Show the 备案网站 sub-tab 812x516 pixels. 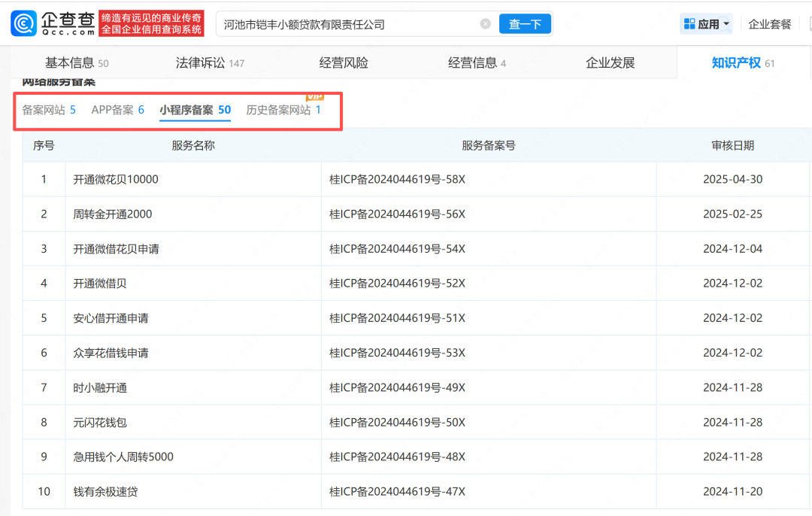tap(49, 110)
